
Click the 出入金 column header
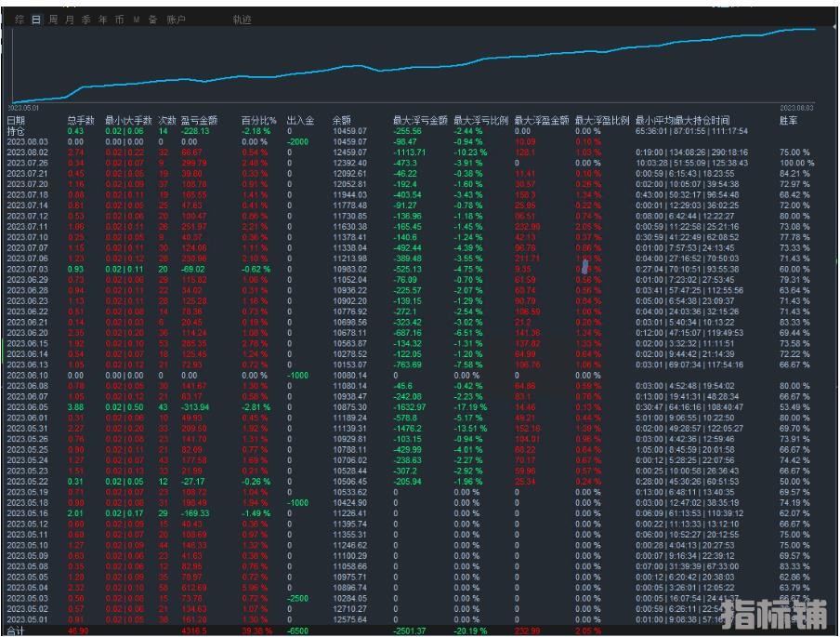pos(300,120)
